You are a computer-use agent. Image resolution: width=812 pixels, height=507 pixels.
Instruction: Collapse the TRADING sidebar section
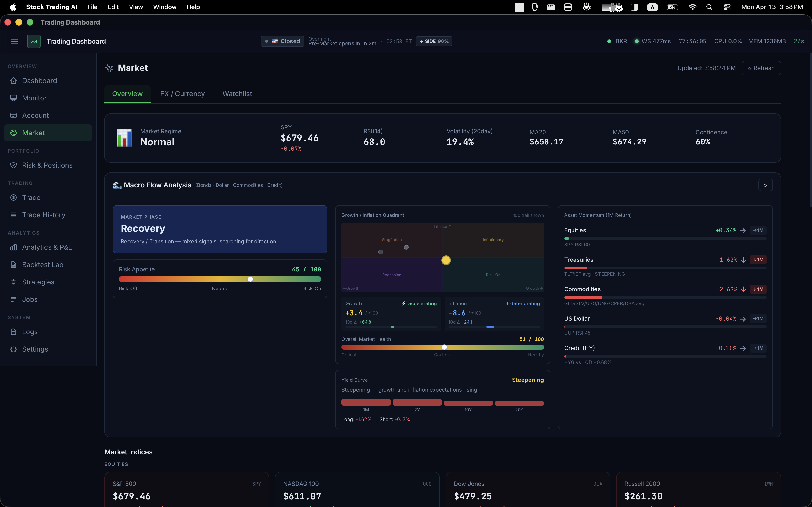pos(20,183)
